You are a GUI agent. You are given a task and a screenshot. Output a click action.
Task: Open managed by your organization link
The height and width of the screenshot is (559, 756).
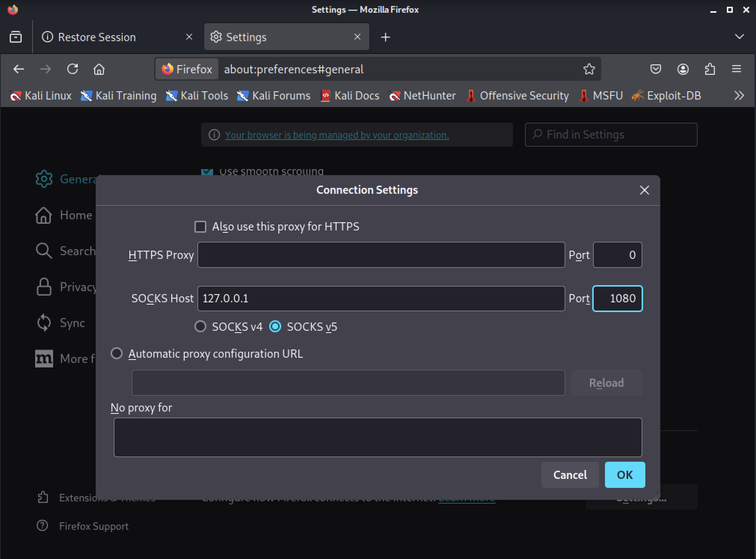point(336,135)
